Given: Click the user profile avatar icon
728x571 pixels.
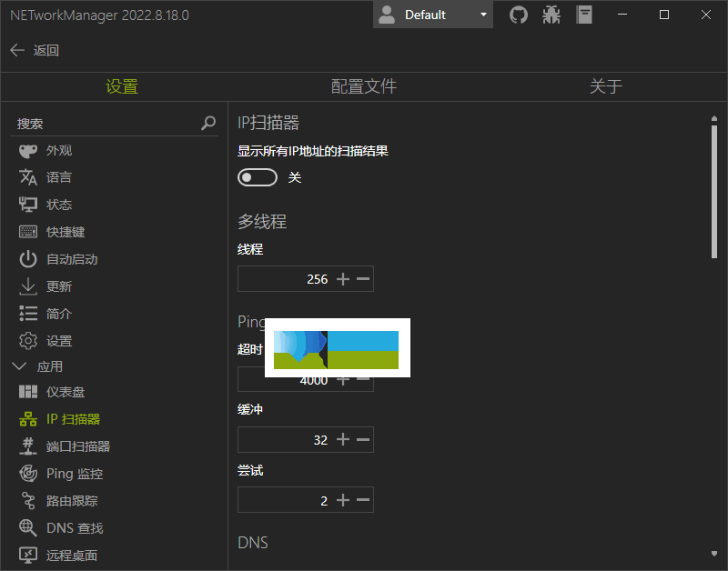Looking at the screenshot, I should tap(386, 15).
